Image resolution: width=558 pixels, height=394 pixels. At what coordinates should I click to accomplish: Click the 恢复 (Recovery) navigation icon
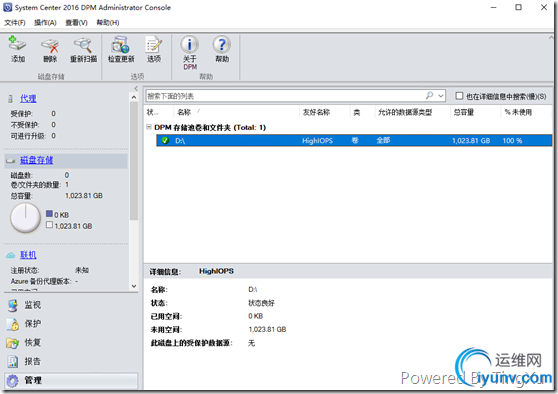point(12,343)
